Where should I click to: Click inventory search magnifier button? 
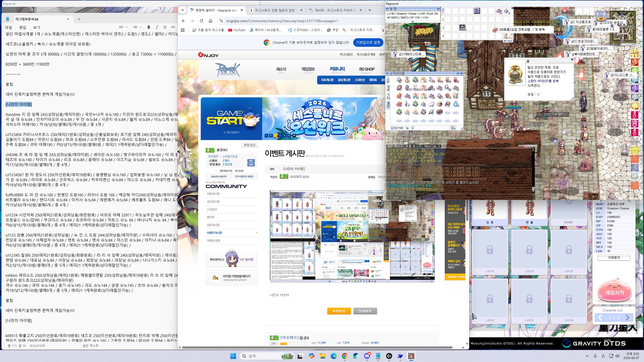point(453,128)
